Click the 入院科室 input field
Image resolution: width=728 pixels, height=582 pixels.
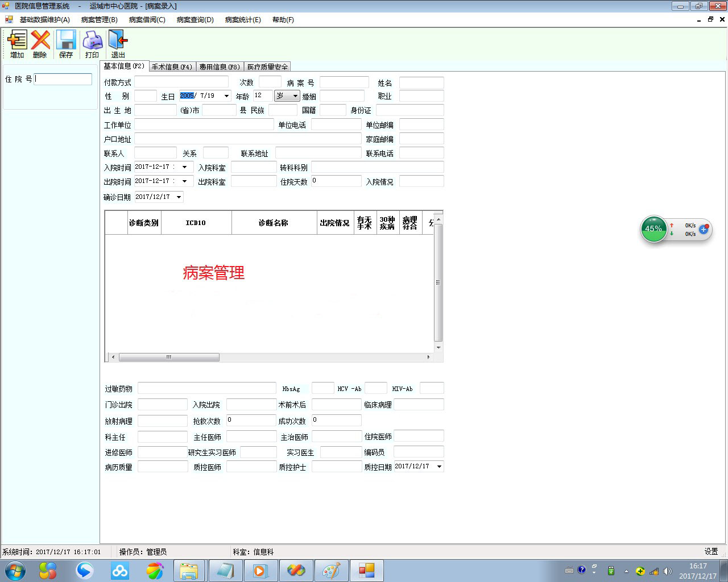point(254,167)
